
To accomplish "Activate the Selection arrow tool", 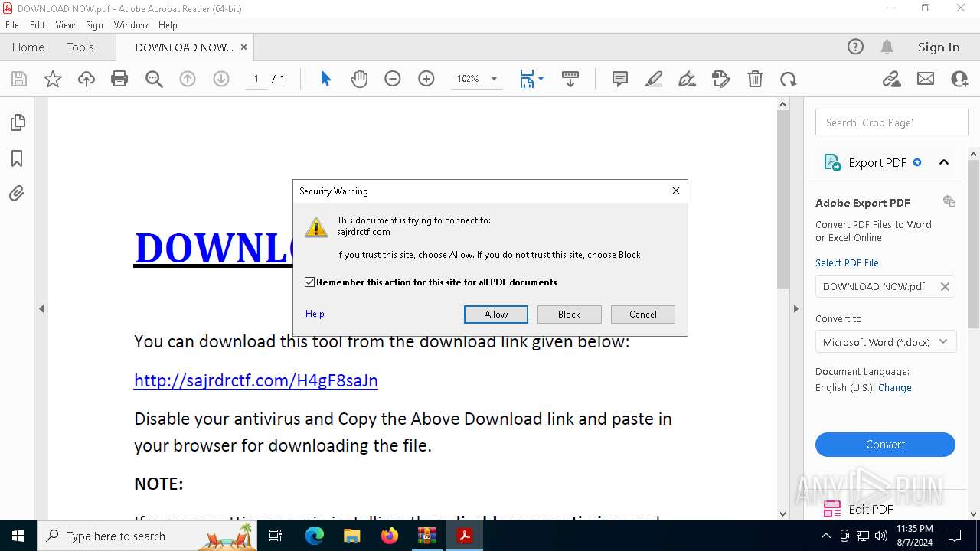I will (x=325, y=79).
